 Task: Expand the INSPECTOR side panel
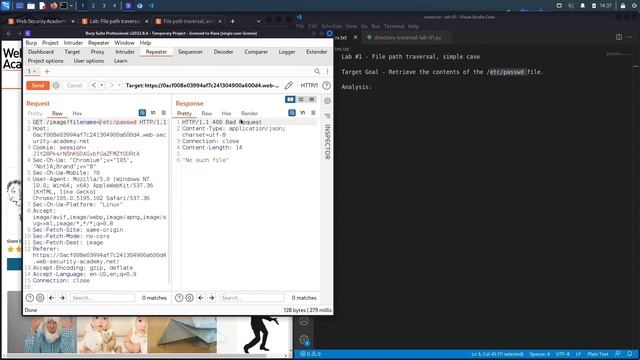tap(327, 142)
